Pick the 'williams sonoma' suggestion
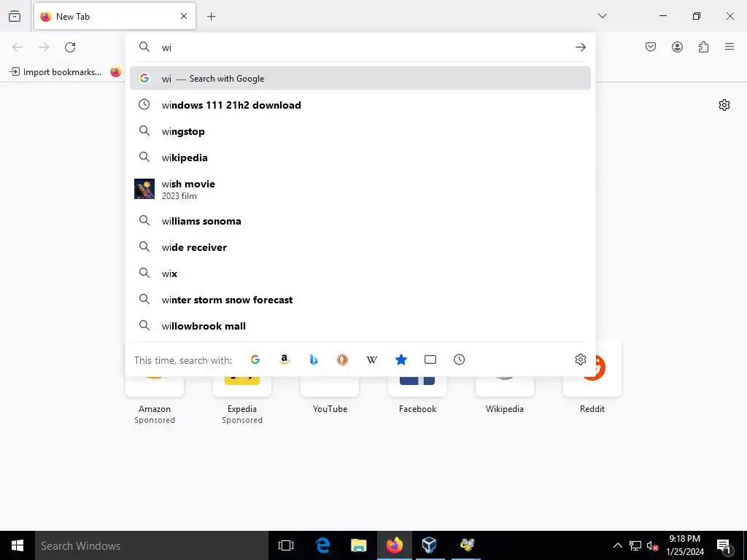 click(x=360, y=221)
